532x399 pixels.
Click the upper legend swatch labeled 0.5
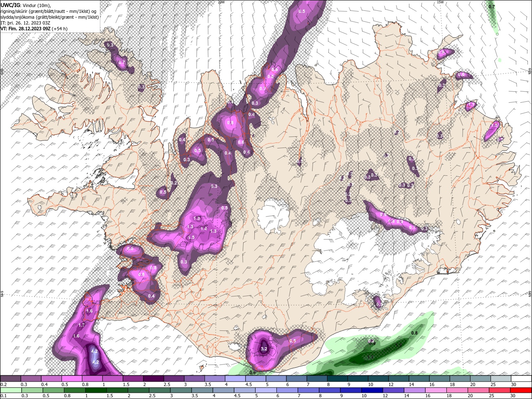pos(71,379)
